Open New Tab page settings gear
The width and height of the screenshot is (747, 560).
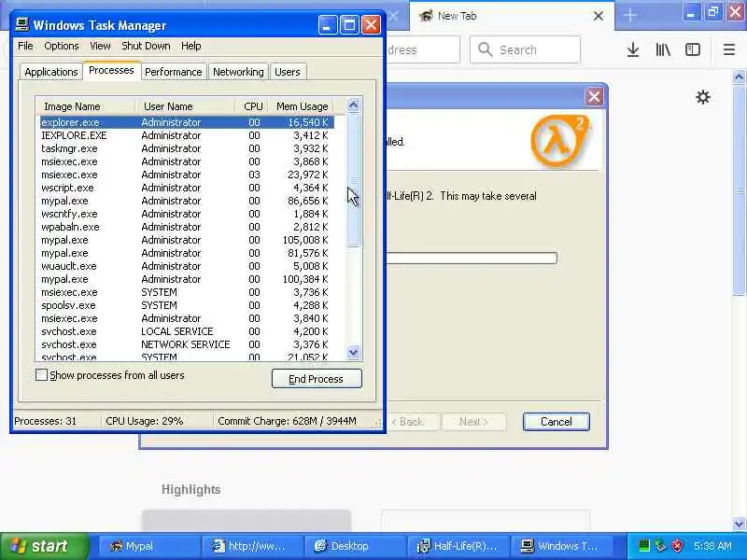[703, 97]
